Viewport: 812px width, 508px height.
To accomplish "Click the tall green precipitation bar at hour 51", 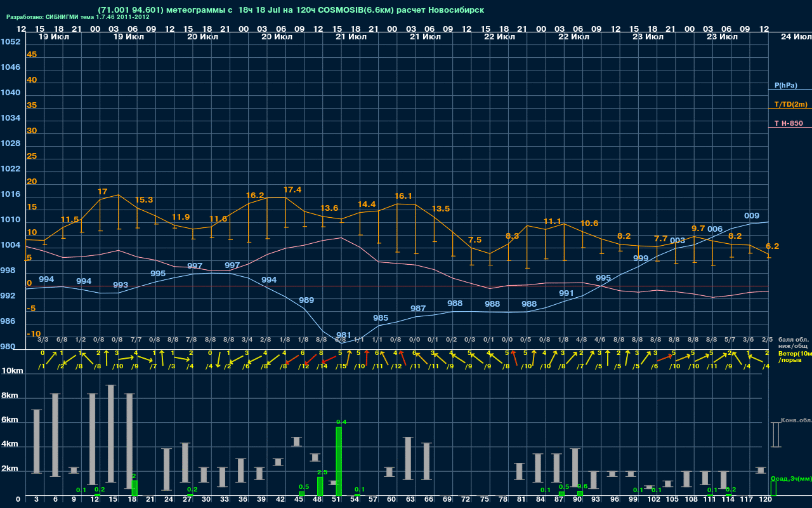I will click(339, 462).
